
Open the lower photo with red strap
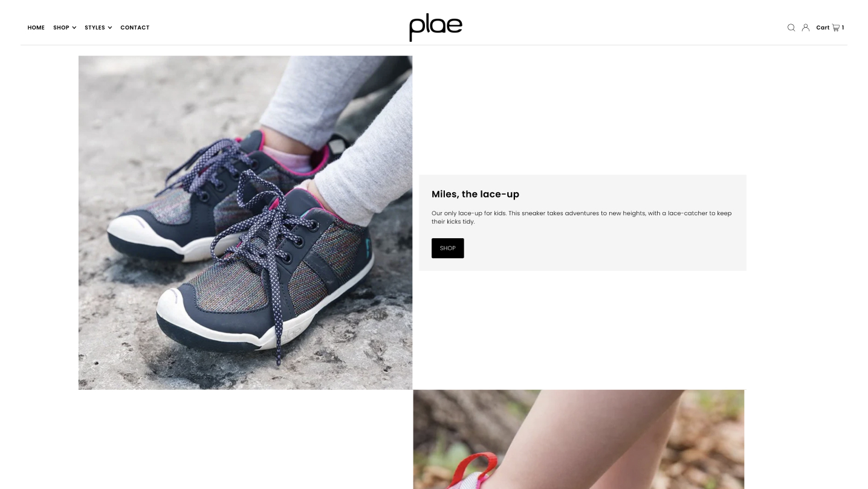[x=579, y=439]
